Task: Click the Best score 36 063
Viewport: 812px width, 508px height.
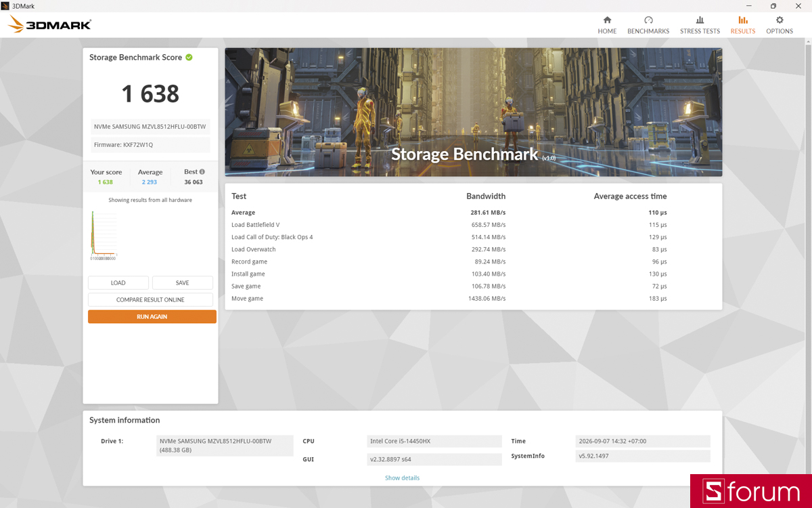Action: point(194,182)
